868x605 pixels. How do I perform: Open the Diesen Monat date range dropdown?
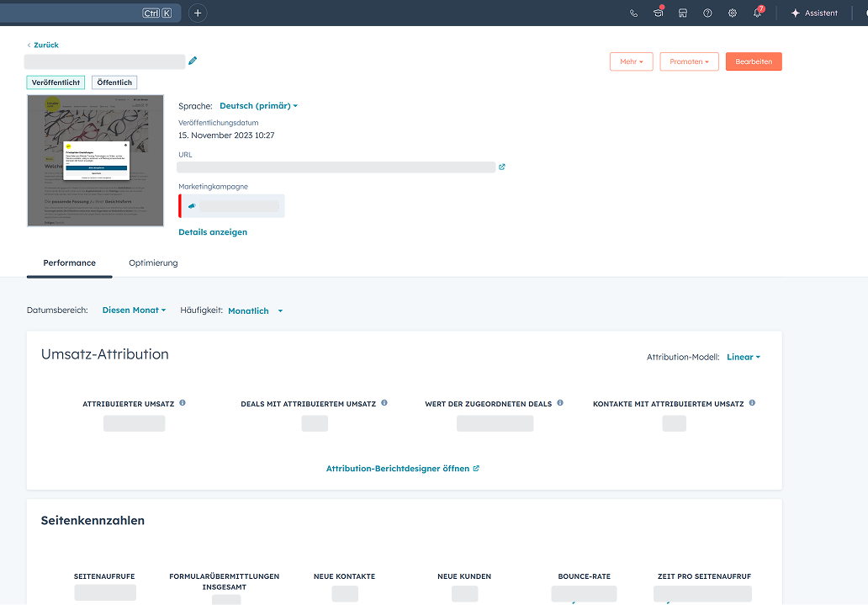pyautogui.click(x=134, y=310)
